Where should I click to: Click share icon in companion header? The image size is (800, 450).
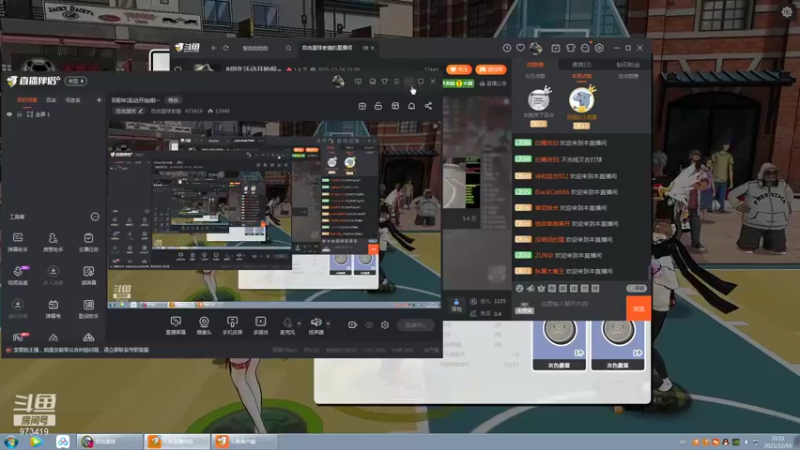(x=428, y=106)
